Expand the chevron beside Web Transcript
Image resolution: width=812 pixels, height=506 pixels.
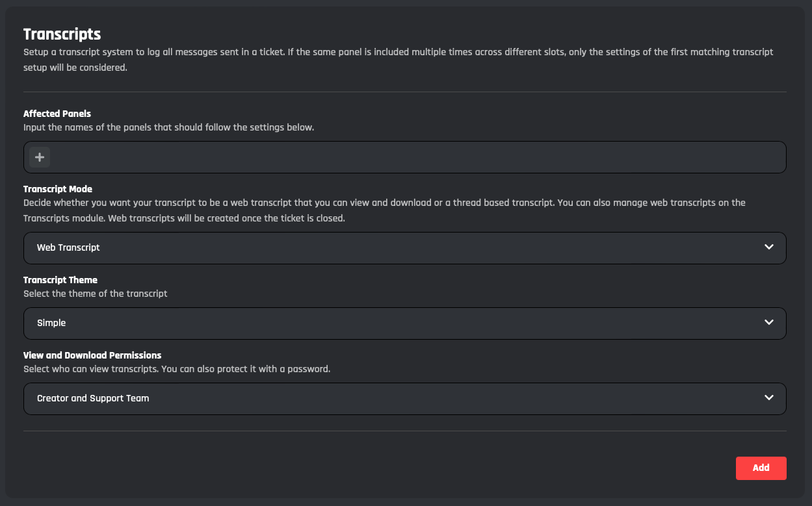coord(769,247)
